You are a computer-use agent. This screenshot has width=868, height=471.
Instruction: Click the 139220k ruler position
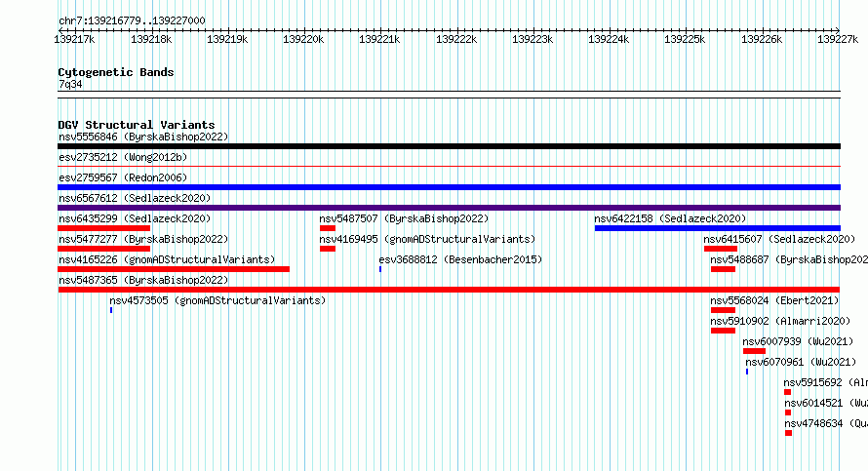[303, 39]
